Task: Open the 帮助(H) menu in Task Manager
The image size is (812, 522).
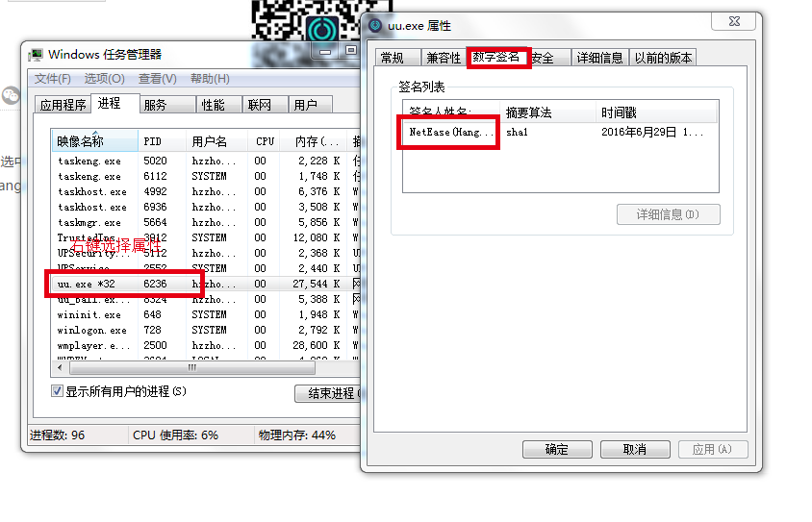Action: pos(210,79)
